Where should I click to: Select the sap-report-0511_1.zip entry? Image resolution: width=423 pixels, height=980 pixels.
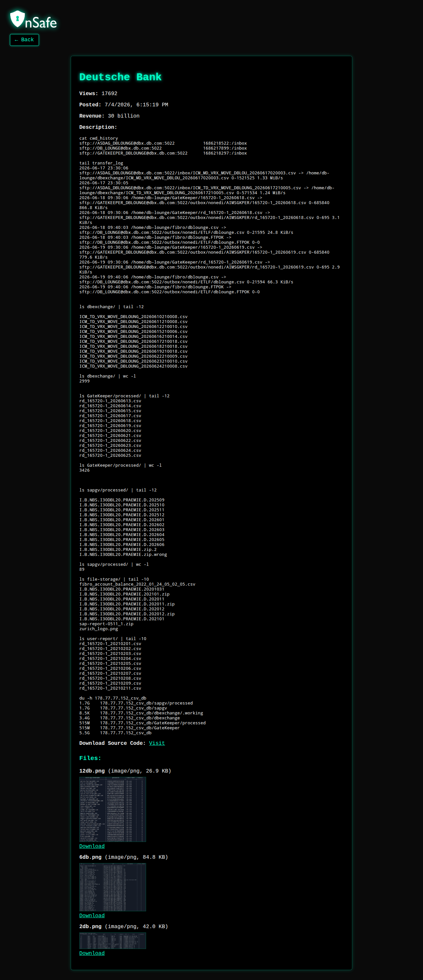click(x=106, y=624)
